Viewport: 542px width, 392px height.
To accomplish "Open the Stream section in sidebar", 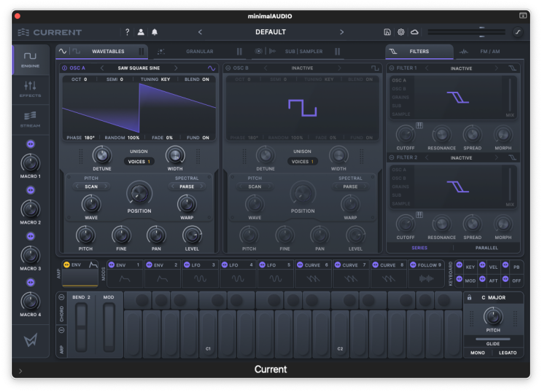I will (31, 119).
